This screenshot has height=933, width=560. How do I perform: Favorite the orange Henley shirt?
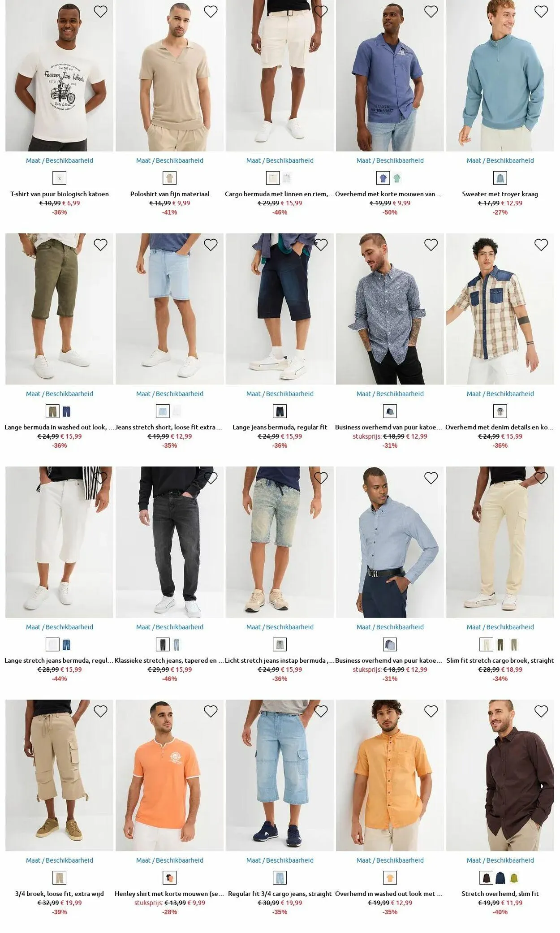tap(211, 711)
